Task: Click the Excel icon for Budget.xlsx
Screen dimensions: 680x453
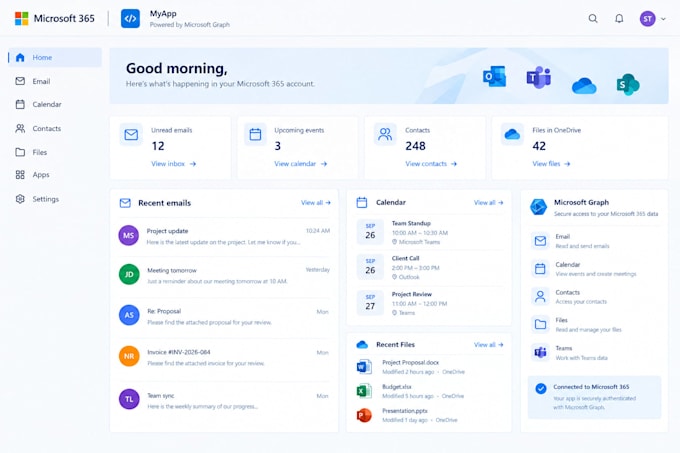Action: (364, 391)
